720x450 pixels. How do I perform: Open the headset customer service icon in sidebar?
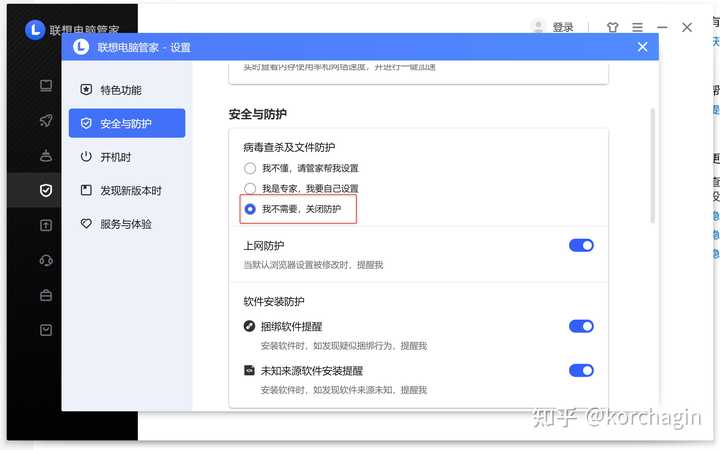point(46,260)
